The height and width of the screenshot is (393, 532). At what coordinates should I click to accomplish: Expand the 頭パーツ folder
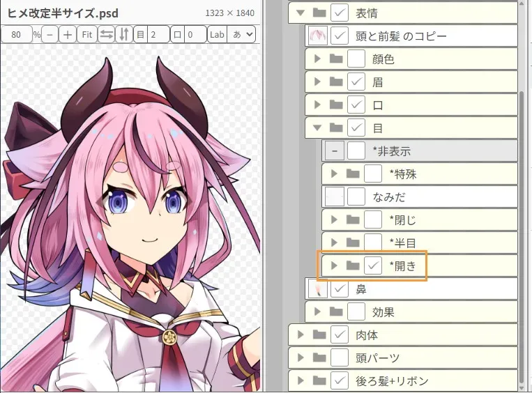(301, 357)
